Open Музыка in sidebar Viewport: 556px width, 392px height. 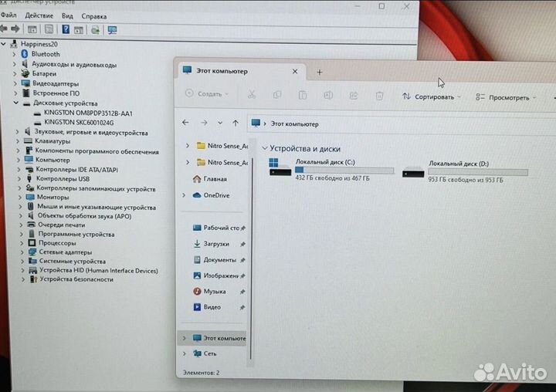coord(209,292)
